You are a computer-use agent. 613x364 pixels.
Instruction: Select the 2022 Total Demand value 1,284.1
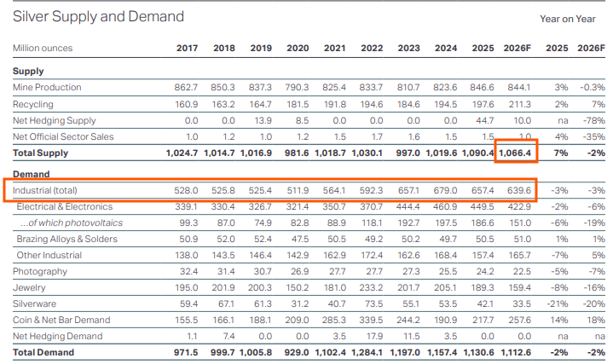[367, 352]
